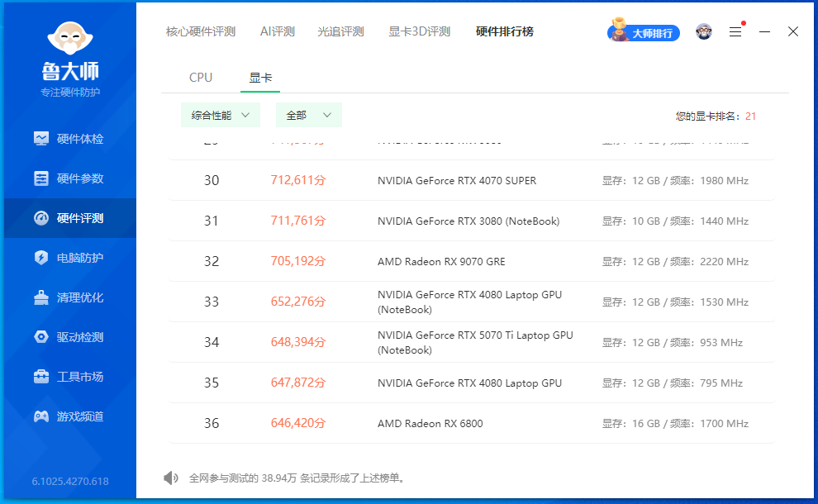
Task: Go to 驱动检测 in the sidebar
Action: [80, 337]
